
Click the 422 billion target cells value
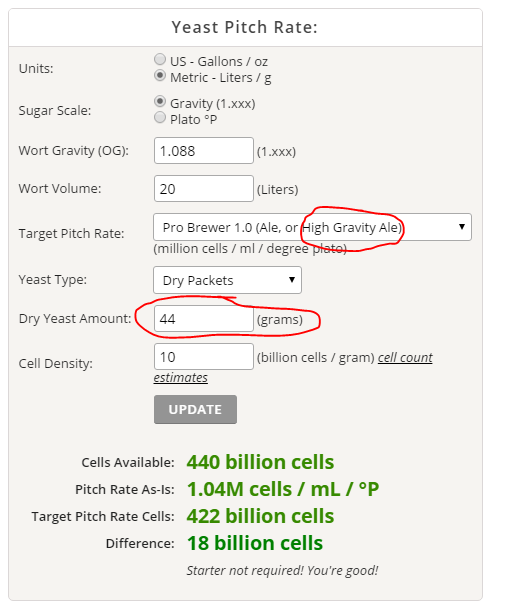260,516
